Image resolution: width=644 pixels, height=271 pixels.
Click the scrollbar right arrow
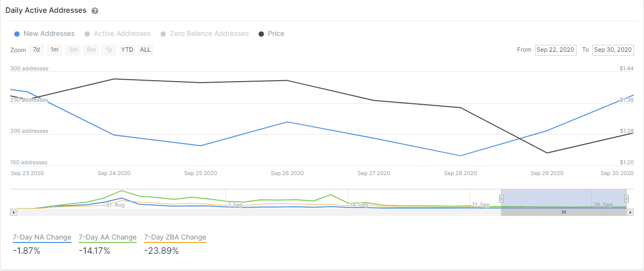(x=630, y=212)
